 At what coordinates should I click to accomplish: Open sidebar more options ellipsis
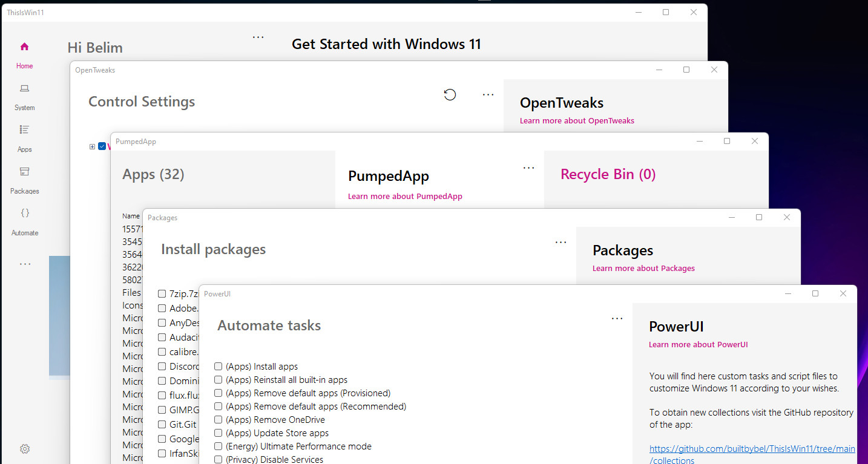[25, 264]
